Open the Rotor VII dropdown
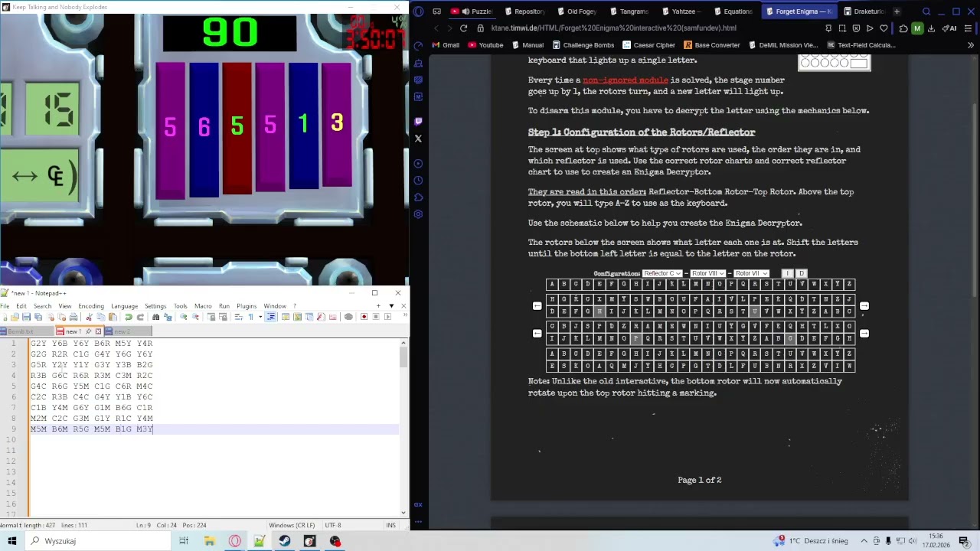Image resolution: width=980 pixels, height=551 pixels. 751,273
